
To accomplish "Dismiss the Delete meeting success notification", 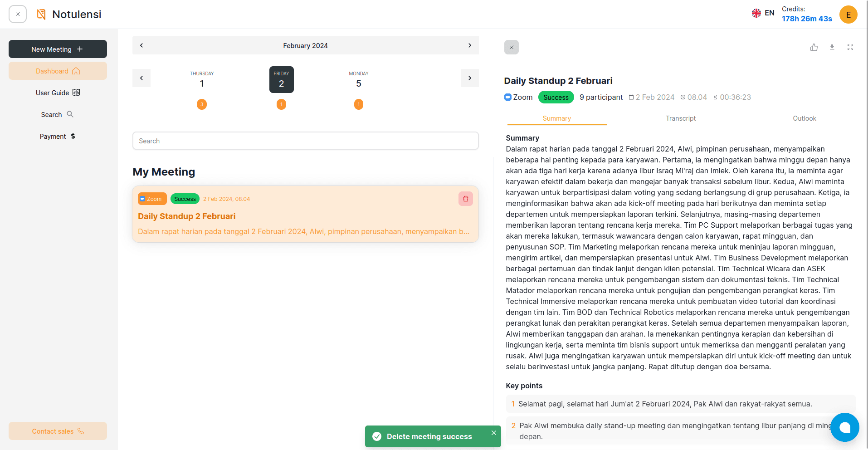I will click(494, 433).
